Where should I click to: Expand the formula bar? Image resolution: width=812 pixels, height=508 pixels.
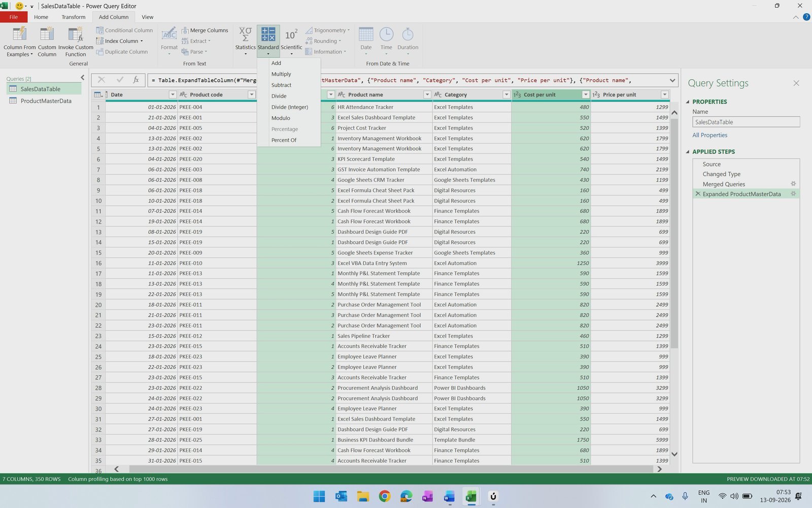(x=672, y=80)
